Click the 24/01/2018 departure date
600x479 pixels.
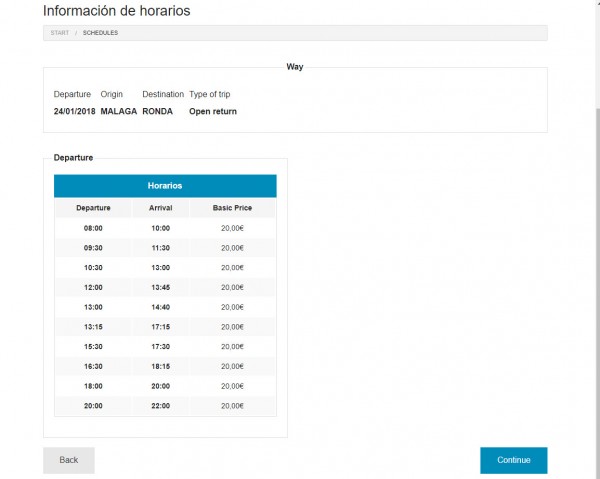74,111
